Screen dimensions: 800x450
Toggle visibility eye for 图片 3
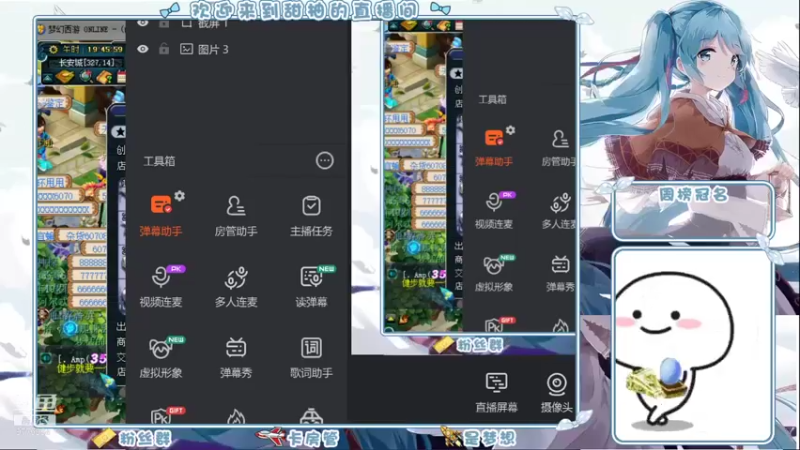(x=143, y=49)
